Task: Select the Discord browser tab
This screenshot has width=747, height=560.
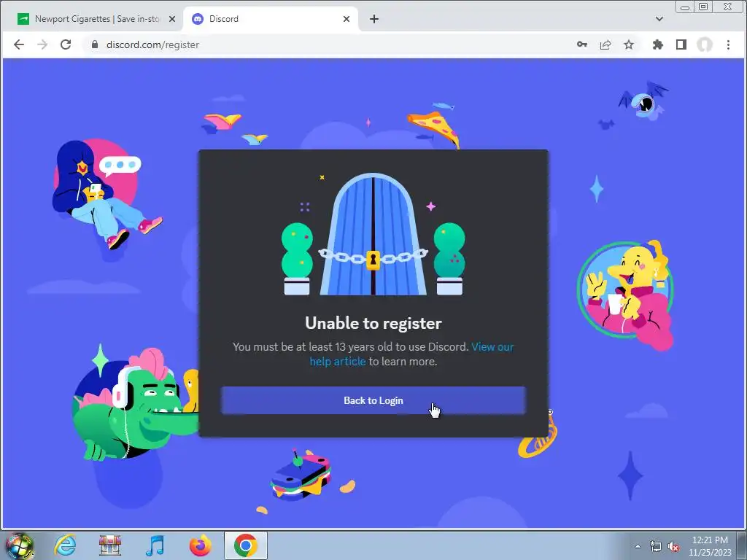Action: 270,19
